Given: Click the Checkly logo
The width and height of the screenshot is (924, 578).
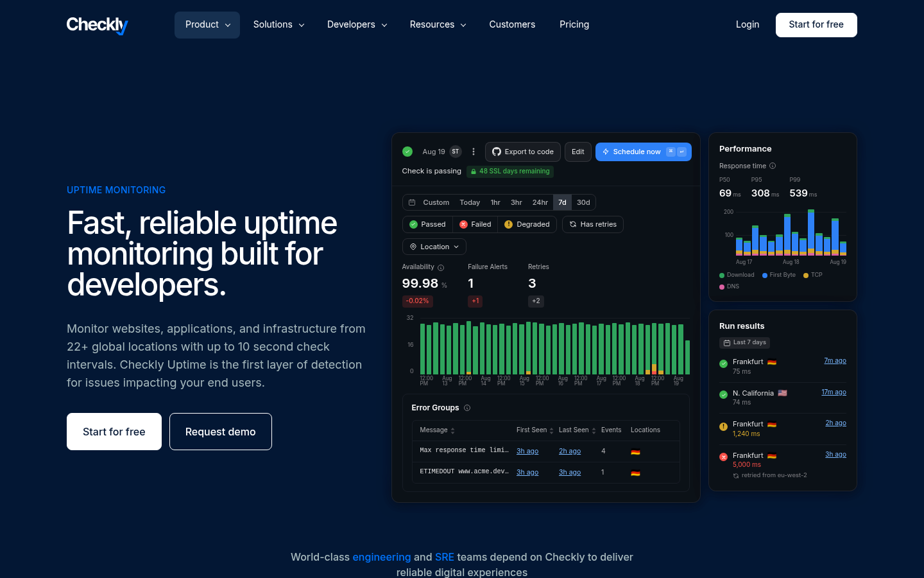Looking at the screenshot, I should pos(98,25).
